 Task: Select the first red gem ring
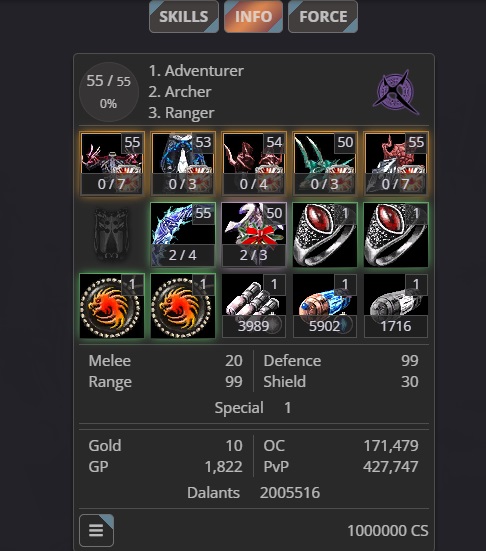click(x=325, y=234)
